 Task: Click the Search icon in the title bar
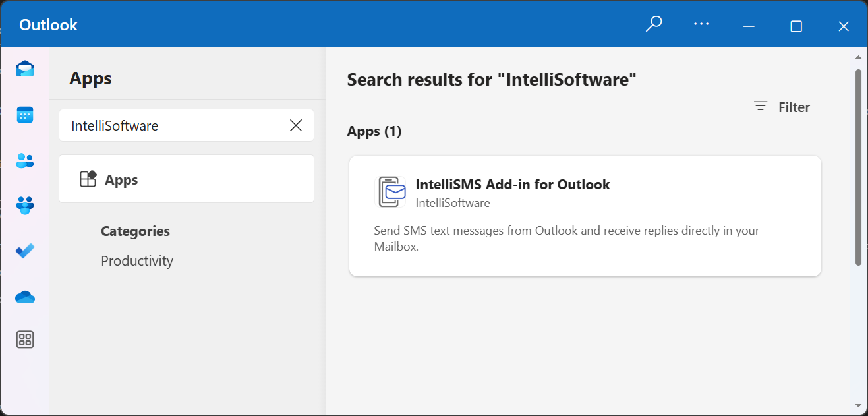tap(653, 24)
